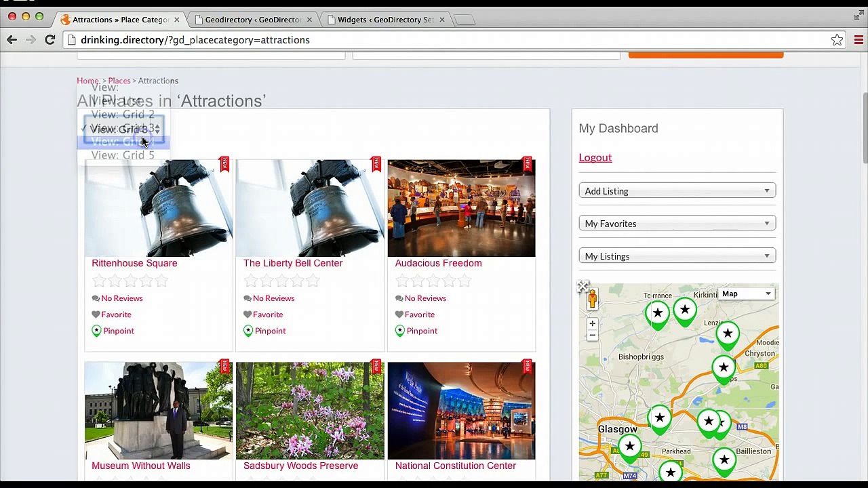Viewport: 868px width, 488px height.
Task: Click the Logout link
Action: tap(595, 157)
